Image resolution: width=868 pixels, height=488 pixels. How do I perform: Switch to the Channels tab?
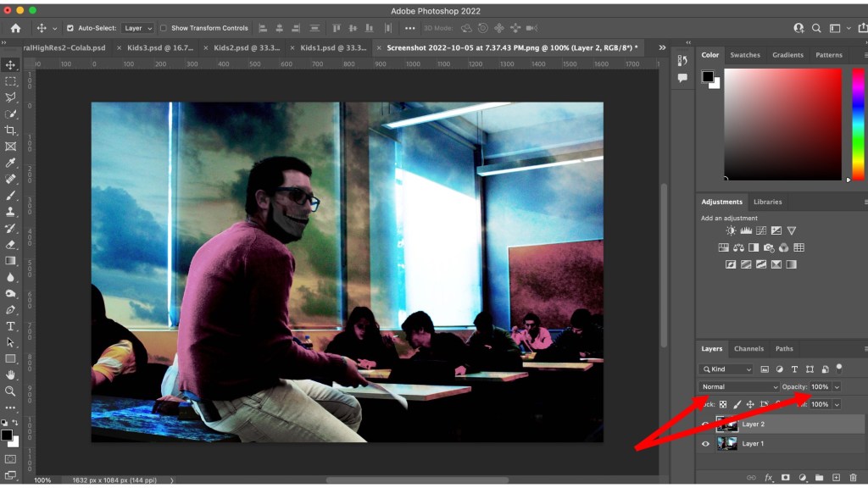click(748, 348)
